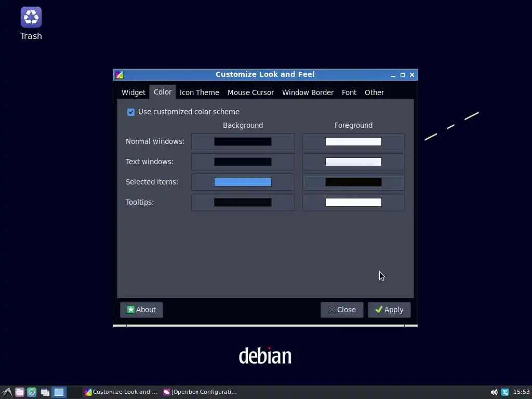
Task: Pick Normal windows background color
Action: [x=243, y=141]
